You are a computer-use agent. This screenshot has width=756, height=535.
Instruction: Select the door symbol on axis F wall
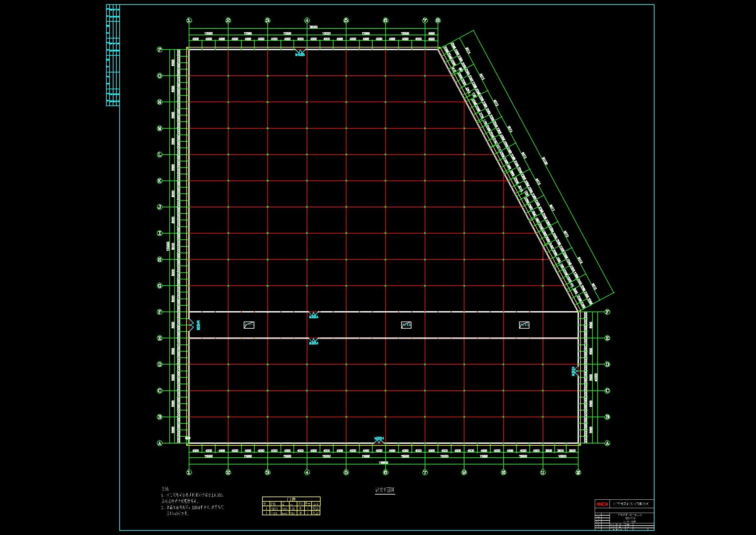[314, 315]
